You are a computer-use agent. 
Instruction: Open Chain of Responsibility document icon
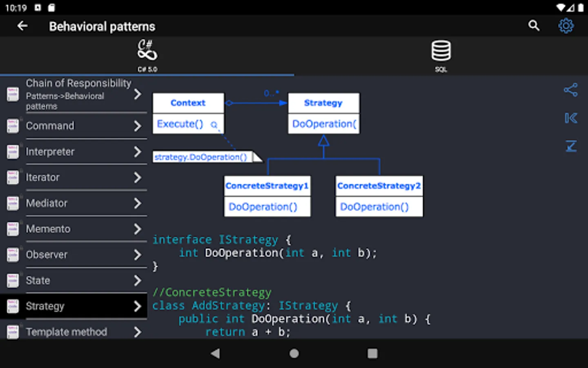coord(13,94)
